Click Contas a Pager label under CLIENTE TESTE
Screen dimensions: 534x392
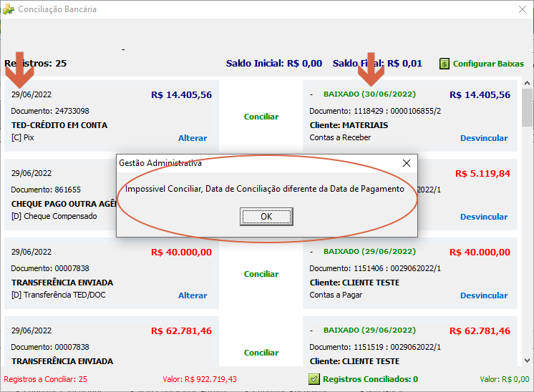tap(336, 295)
